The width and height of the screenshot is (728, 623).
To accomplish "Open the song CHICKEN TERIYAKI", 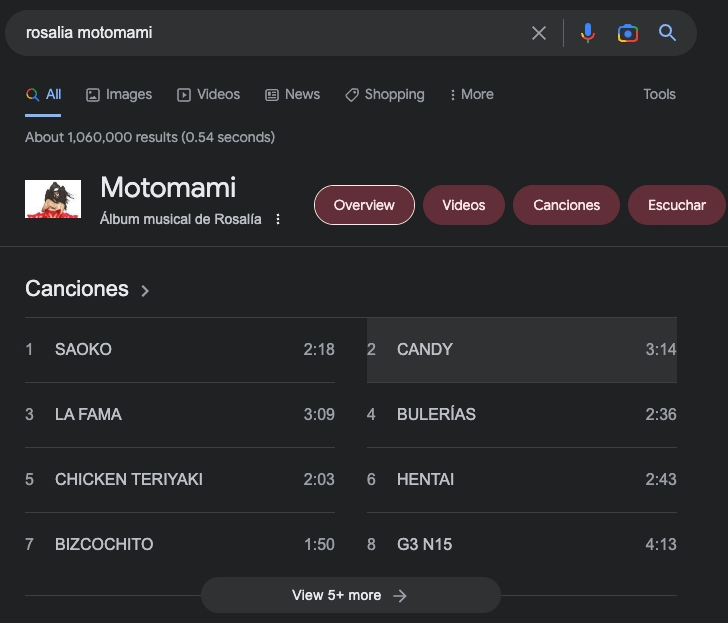I will pos(180,480).
